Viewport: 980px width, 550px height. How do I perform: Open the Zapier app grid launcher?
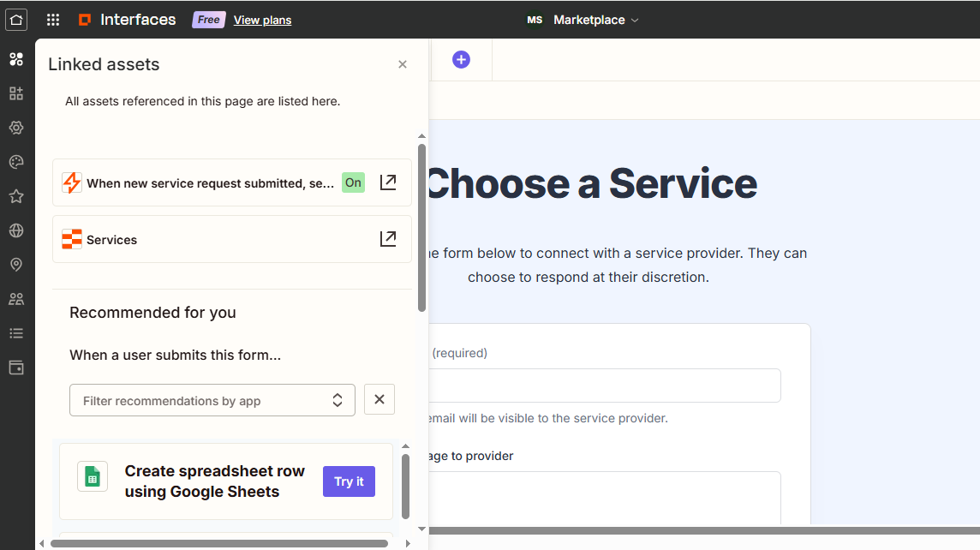tap(52, 19)
